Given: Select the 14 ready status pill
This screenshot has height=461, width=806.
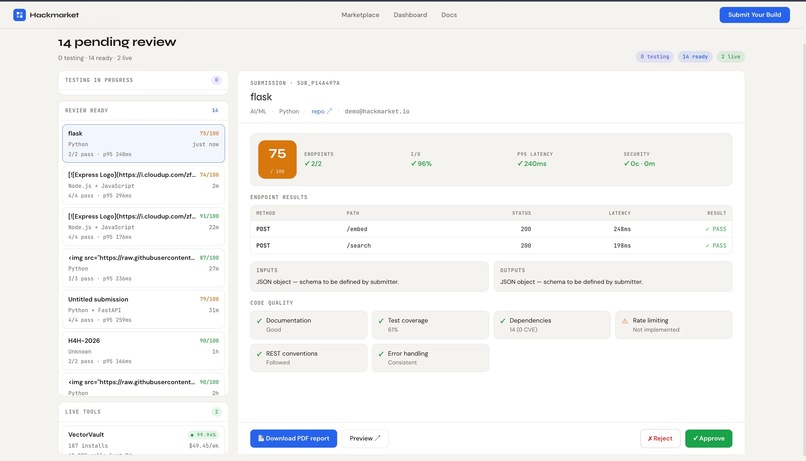Looking at the screenshot, I should click(695, 57).
